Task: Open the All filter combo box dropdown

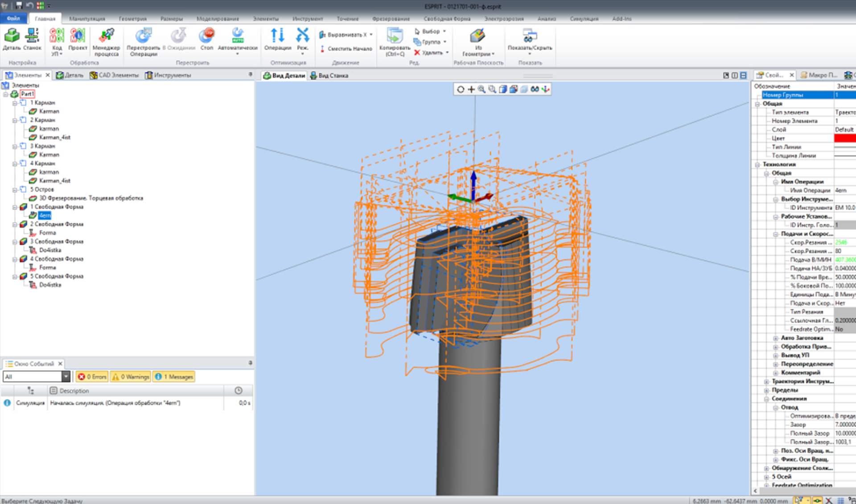Action: point(66,377)
